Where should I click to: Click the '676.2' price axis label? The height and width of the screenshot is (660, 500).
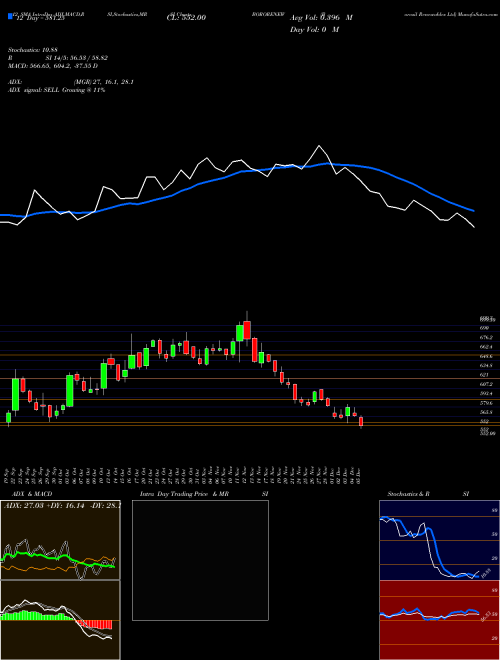tap(486, 337)
